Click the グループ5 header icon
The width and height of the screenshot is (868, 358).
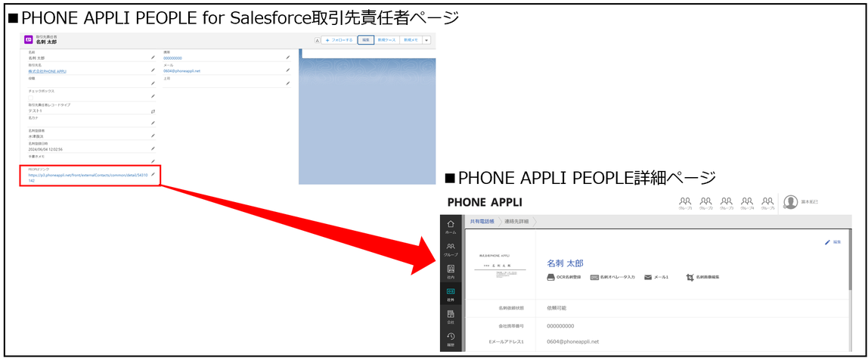tap(767, 202)
